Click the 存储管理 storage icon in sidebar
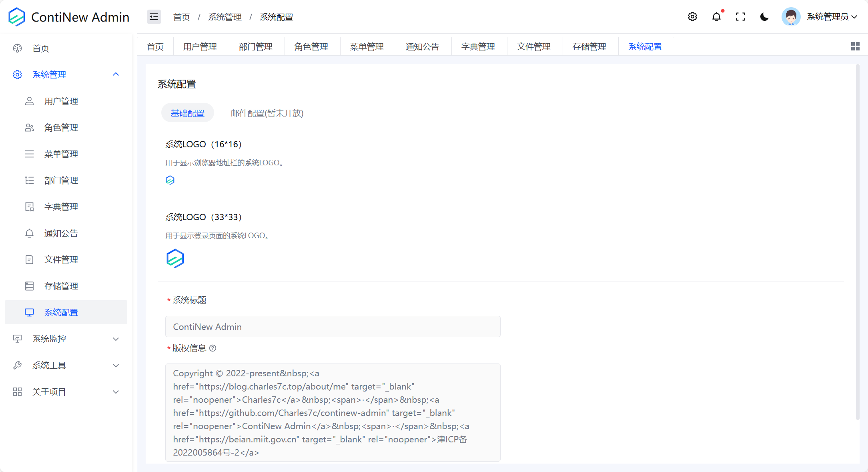Viewport: 868px width, 472px height. tap(29, 286)
